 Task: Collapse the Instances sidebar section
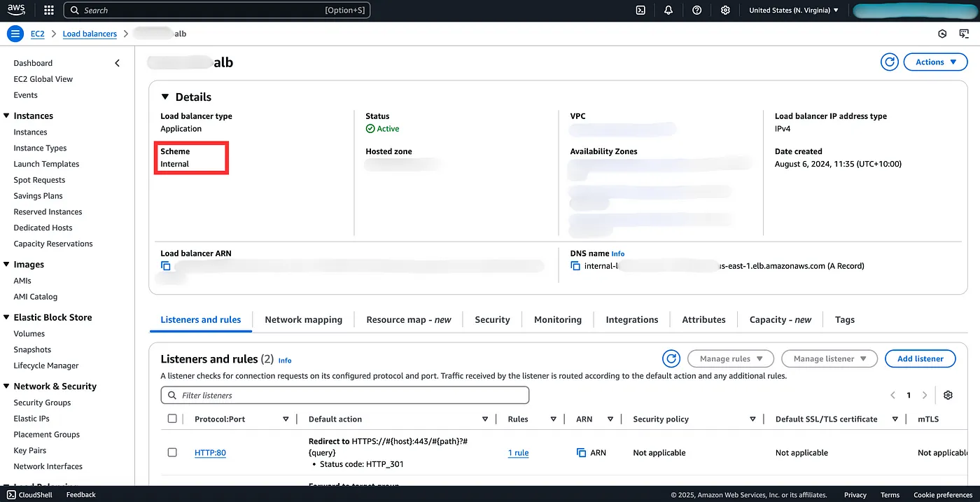coord(6,116)
